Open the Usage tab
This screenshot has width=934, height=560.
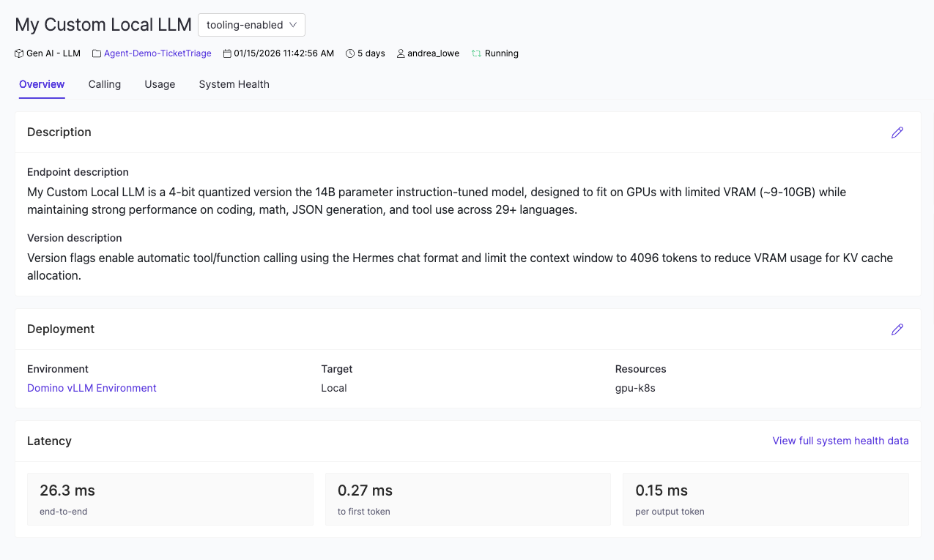pyautogui.click(x=160, y=84)
